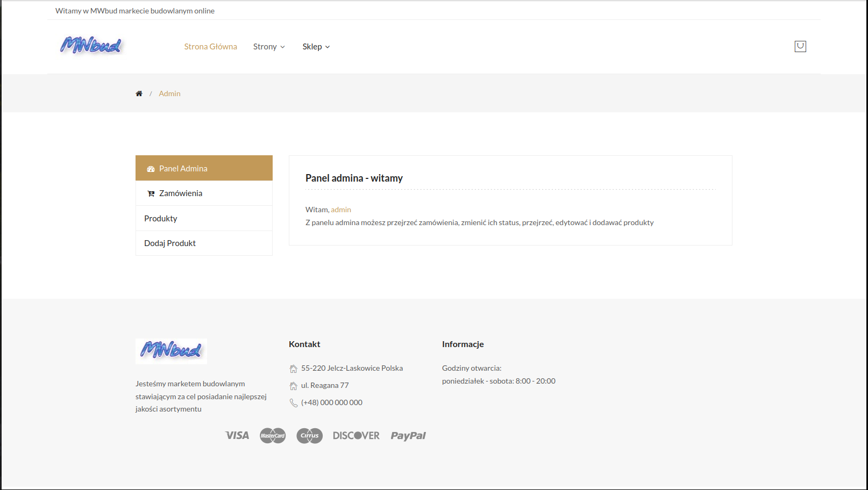Click the home breadcrumb icon
Image resolution: width=868 pixels, height=490 pixels.
pyautogui.click(x=139, y=93)
